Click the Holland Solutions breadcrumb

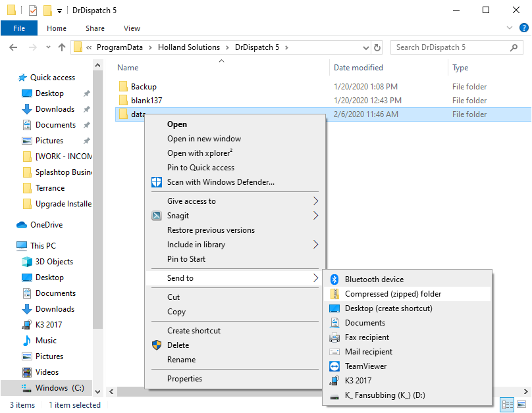click(189, 47)
